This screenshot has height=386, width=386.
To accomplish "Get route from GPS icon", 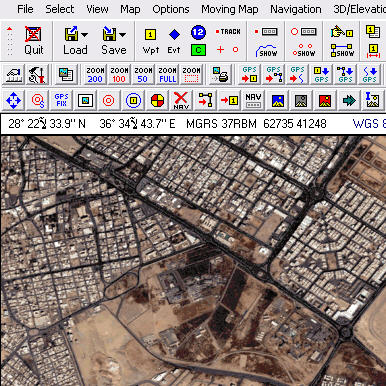I will pos(346,75).
